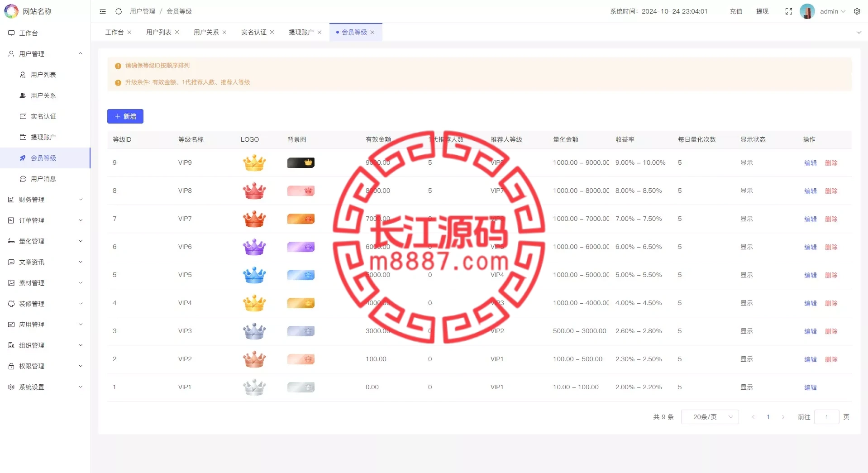This screenshot has width=868, height=473.
Task: Expand the 财务管理 sidebar menu
Action: coord(45,200)
